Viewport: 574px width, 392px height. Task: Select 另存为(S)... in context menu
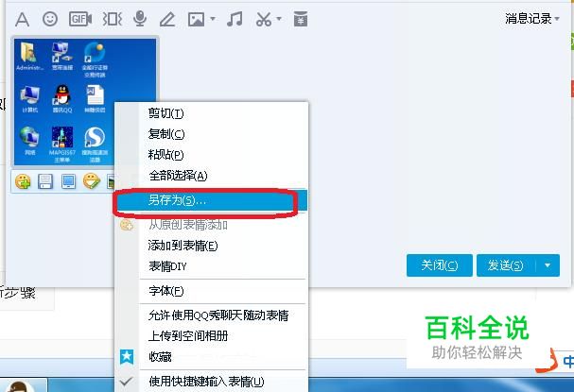click(211, 200)
